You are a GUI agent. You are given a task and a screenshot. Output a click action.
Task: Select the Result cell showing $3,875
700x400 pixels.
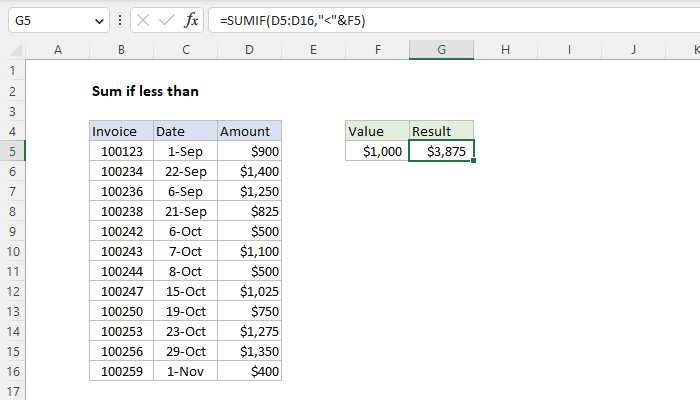(x=441, y=151)
